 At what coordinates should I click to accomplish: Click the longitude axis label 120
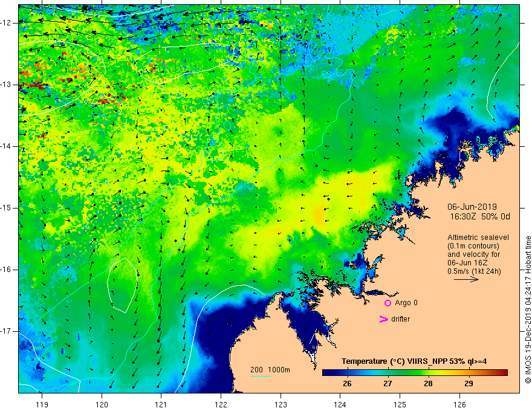click(x=102, y=404)
